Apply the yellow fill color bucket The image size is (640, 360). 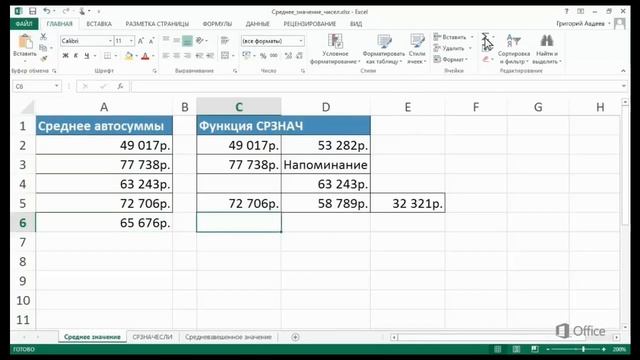[x=129, y=56]
